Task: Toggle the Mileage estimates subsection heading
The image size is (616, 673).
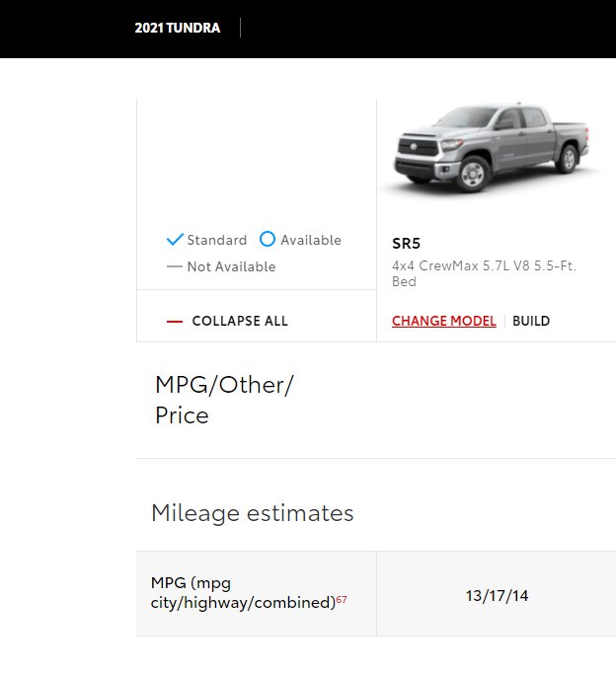Action: (x=253, y=513)
